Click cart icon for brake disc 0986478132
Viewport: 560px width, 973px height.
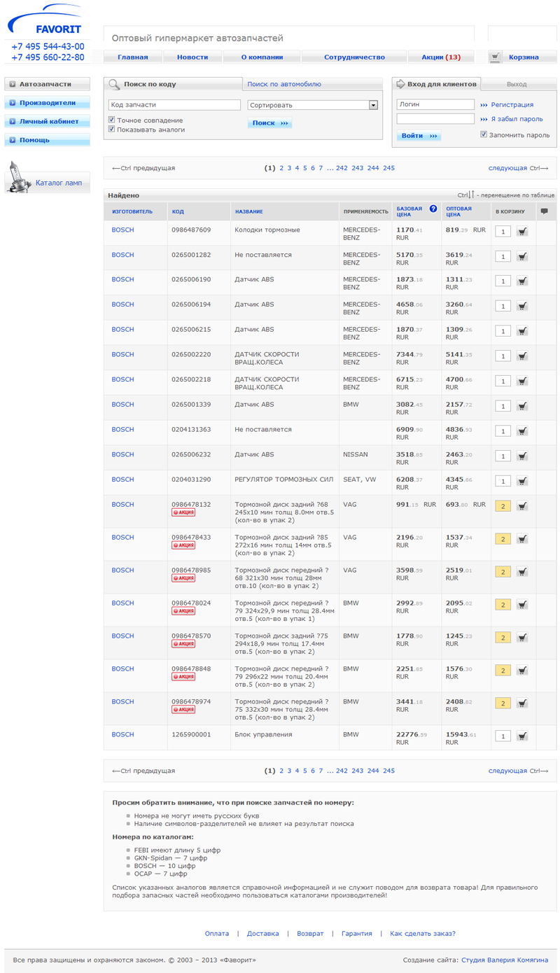tap(522, 507)
